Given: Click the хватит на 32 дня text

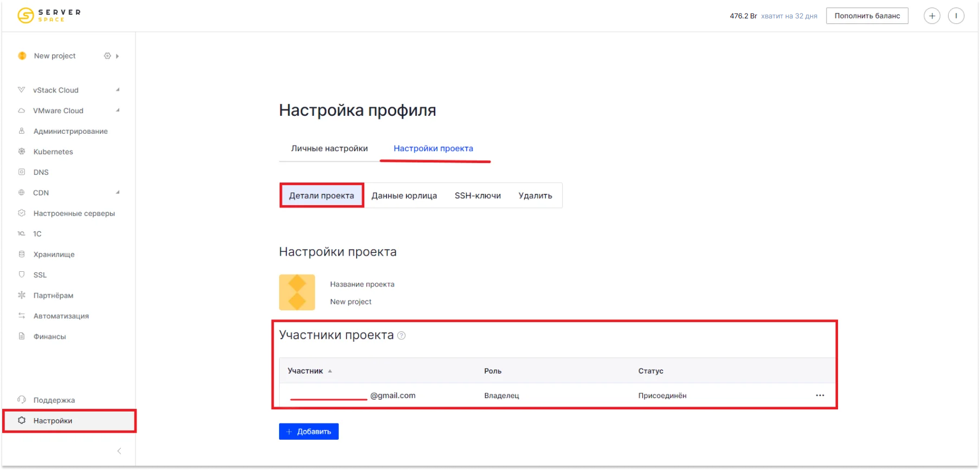Looking at the screenshot, I should coord(789,16).
